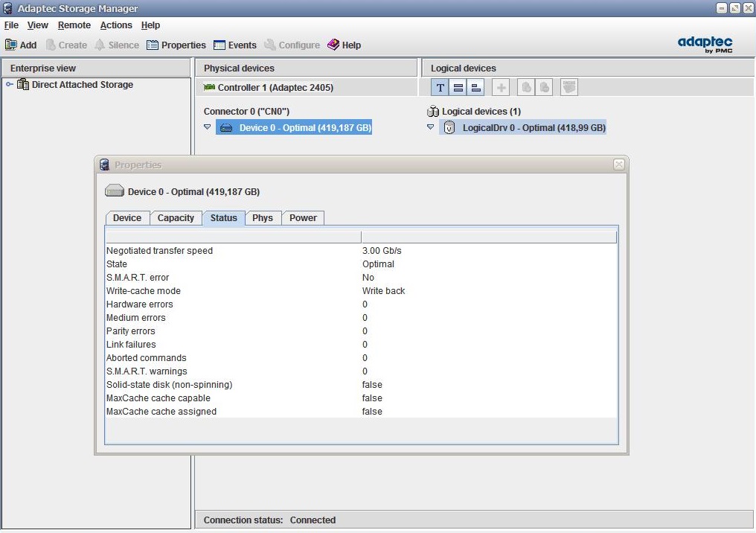The height and width of the screenshot is (533, 756).
Task: Click the "State" row label
Action: pyautogui.click(x=117, y=264)
